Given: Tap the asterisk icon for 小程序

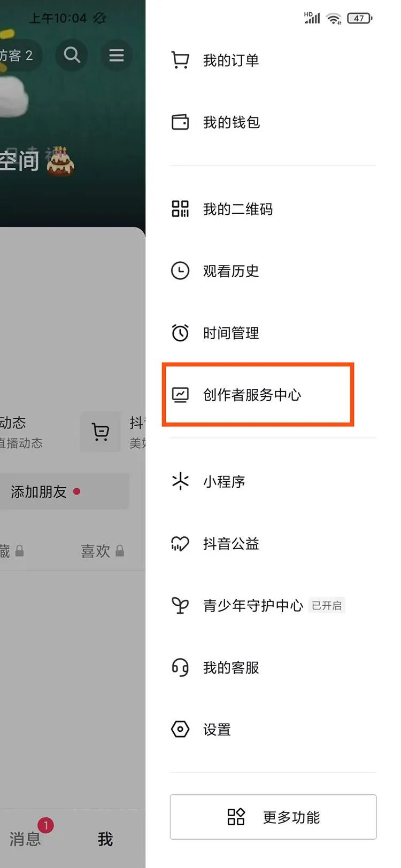Looking at the screenshot, I should (180, 481).
